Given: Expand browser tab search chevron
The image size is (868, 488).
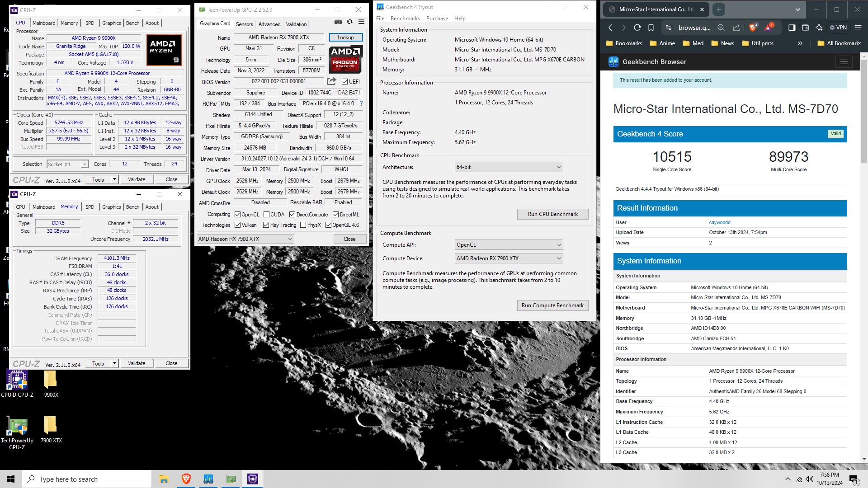Looking at the screenshot, I should tap(797, 9).
